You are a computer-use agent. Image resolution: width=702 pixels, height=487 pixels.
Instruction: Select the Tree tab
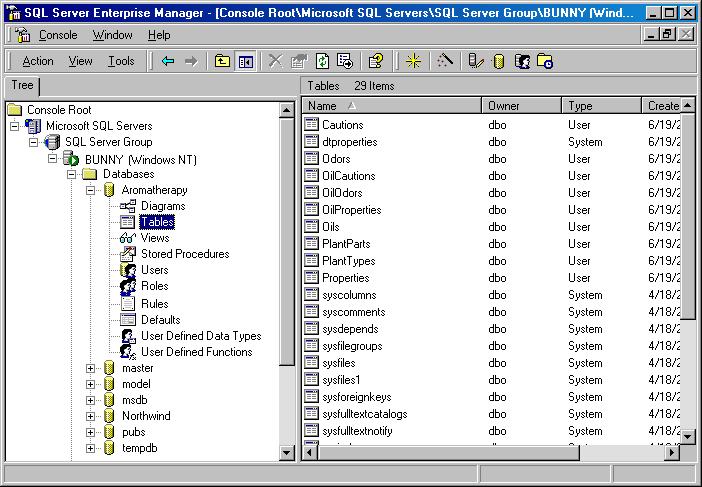pyautogui.click(x=22, y=85)
